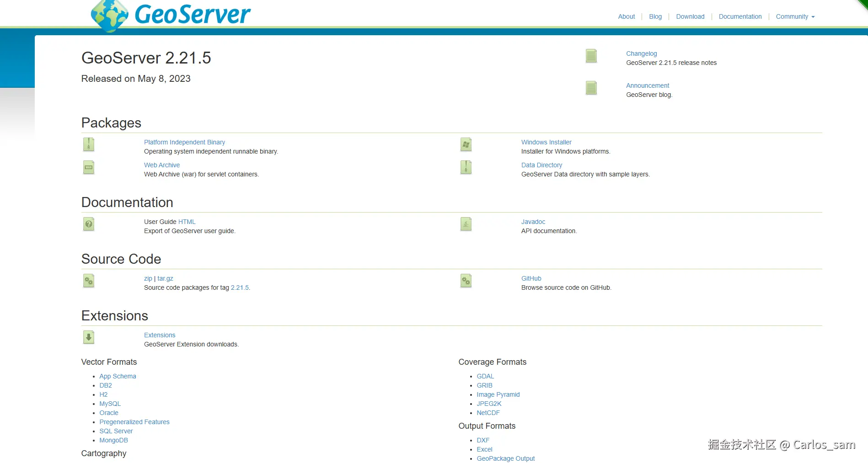Viewport: 868px width, 463px height.
Task: Click the GitHub gear icon
Action: pyautogui.click(x=466, y=281)
